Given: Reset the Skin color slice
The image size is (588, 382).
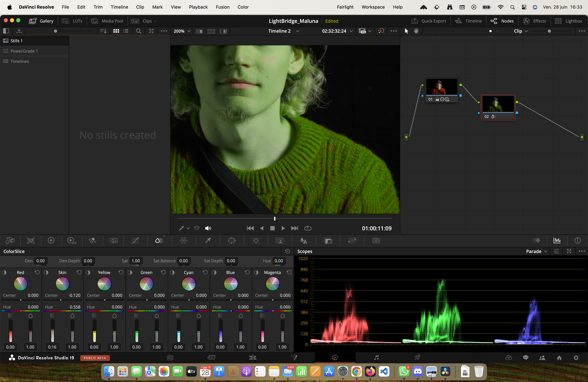Looking at the screenshot, I should tap(79, 272).
